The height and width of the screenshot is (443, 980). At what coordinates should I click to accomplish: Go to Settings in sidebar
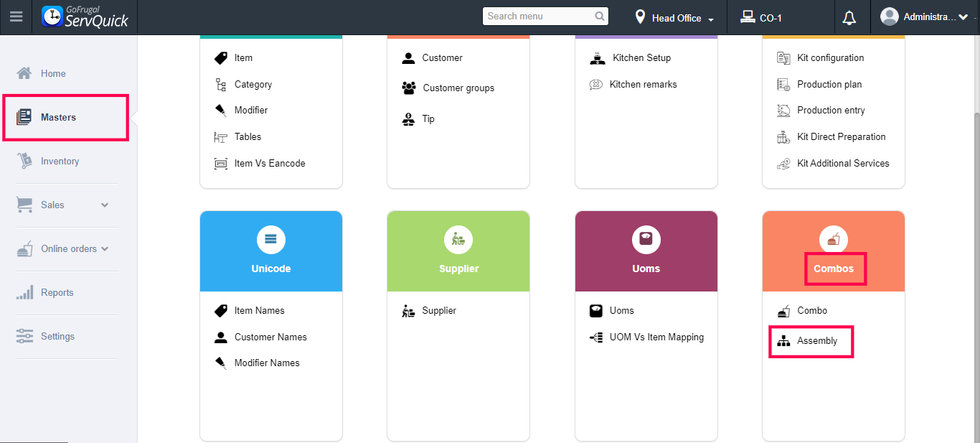57,337
